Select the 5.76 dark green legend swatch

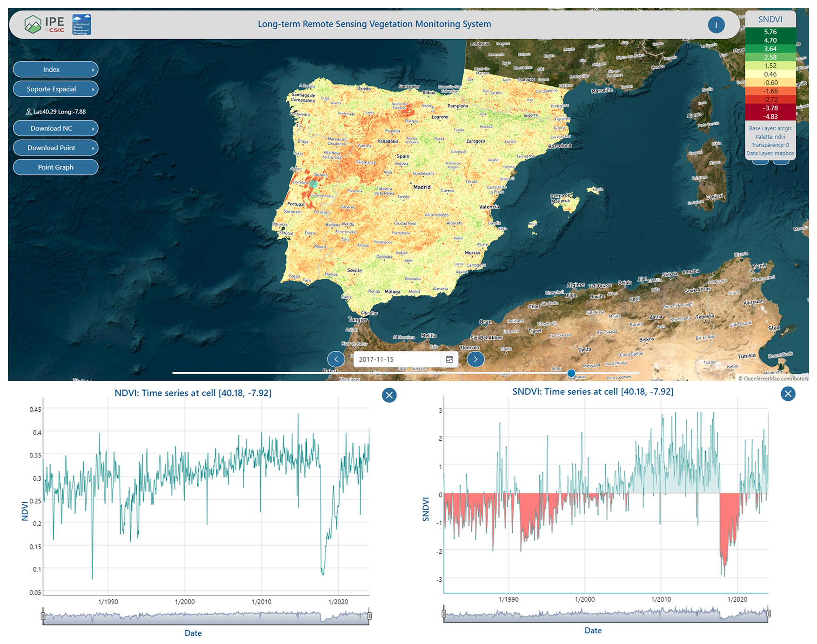770,32
